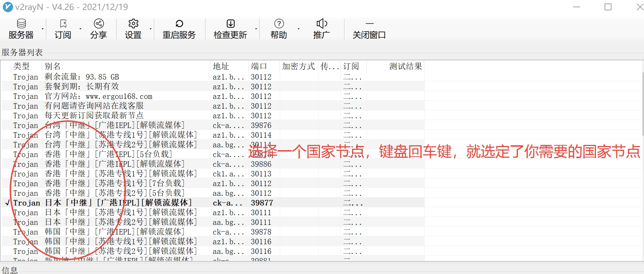Viewport: 644px width, 274px height.
Task: Select 韩国 苏港专线2号 解锁流媒体 node
Action: point(213,251)
